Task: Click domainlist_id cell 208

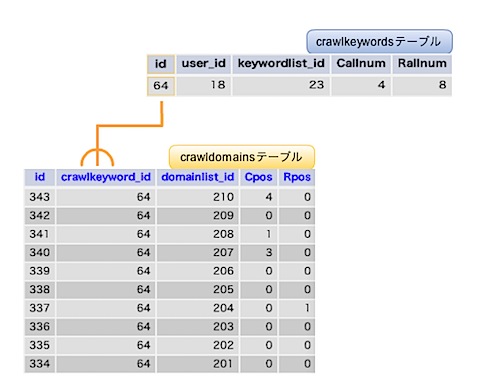Action: (x=198, y=234)
